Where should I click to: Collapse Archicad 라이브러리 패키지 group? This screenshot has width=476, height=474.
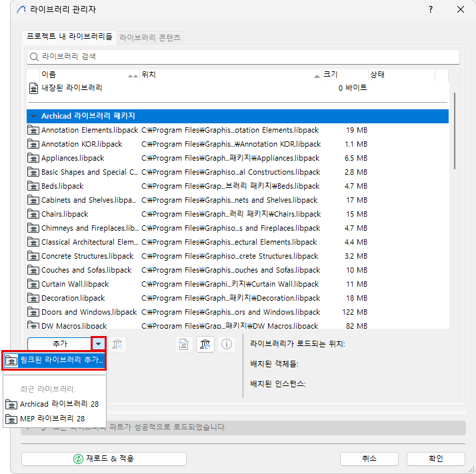[34, 116]
